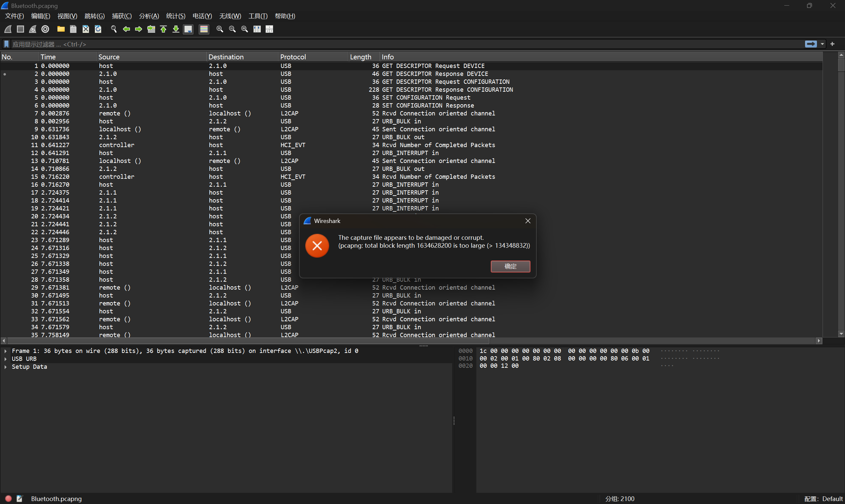Viewport: 845px width, 504px height.
Task: Open capture options gear icon
Action: pyautogui.click(x=45, y=29)
